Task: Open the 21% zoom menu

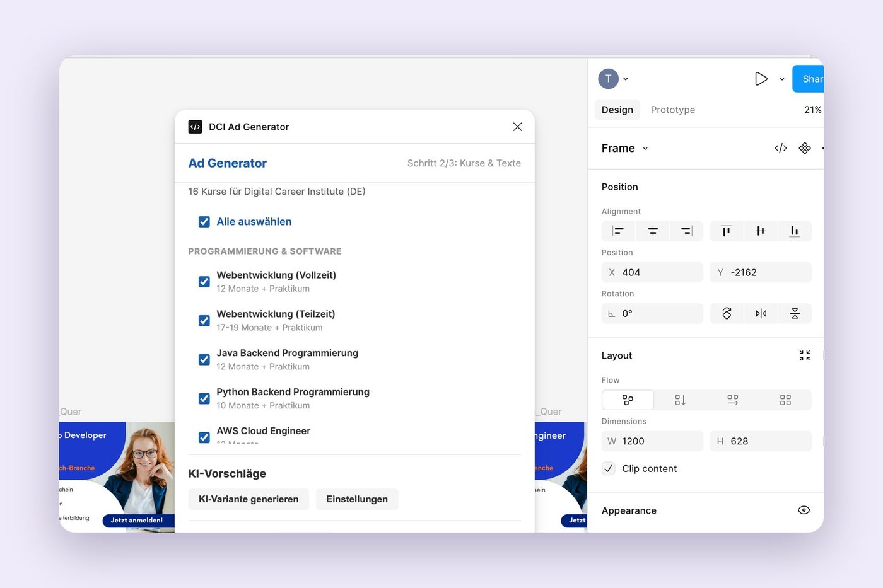Action: (812, 110)
